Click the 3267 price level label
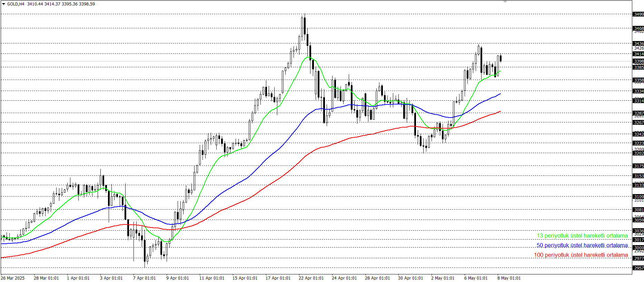Viewport: 644px width, 282px height. 638,122
